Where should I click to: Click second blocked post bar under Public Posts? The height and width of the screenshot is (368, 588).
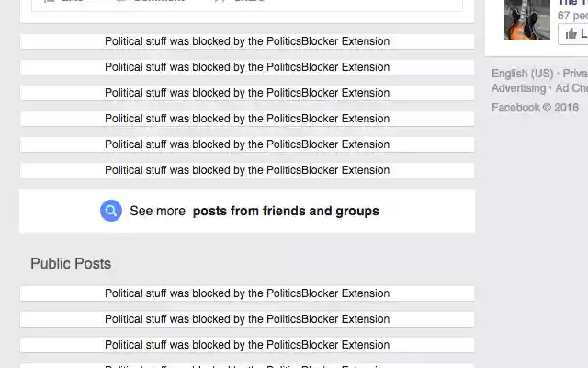(247, 319)
